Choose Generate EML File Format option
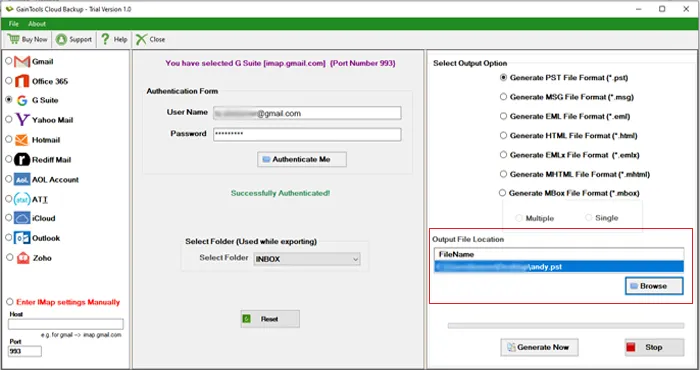Image resolution: width=700 pixels, height=370 pixels. click(503, 116)
